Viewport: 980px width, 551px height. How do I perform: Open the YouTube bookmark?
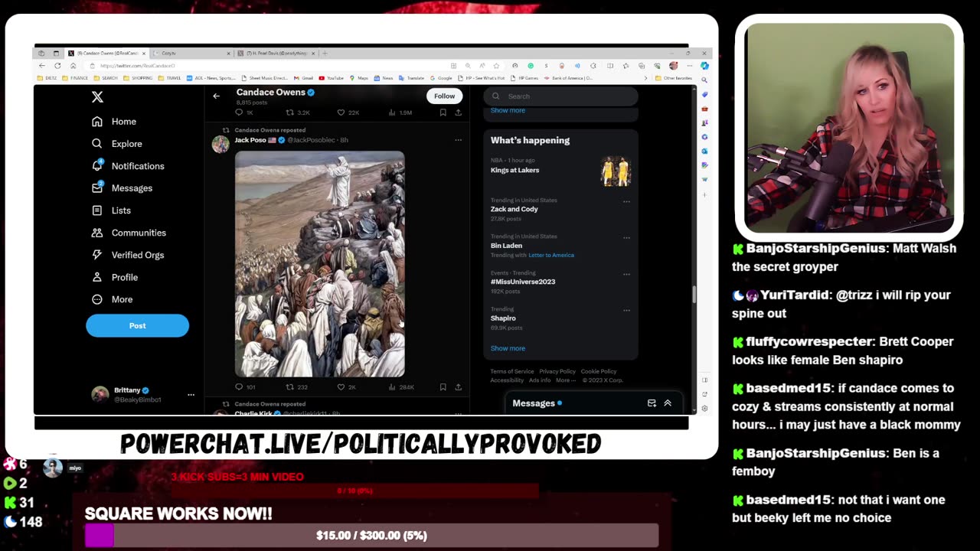[x=332, y=78]
